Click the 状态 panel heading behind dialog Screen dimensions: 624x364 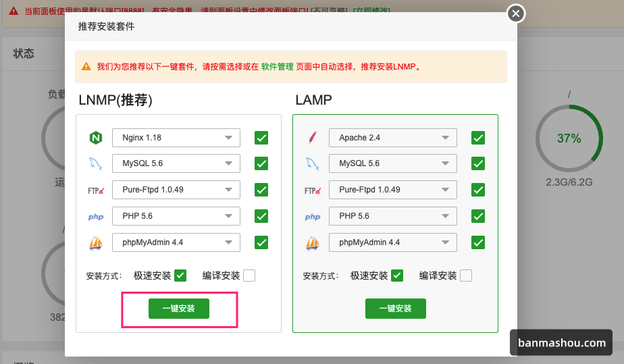coord(24,53)
